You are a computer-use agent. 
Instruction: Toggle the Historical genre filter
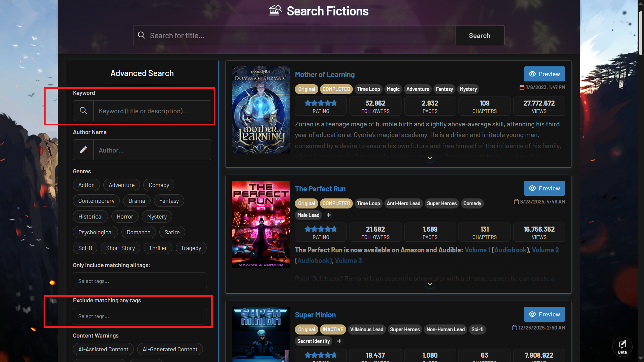tap(91, 217)
